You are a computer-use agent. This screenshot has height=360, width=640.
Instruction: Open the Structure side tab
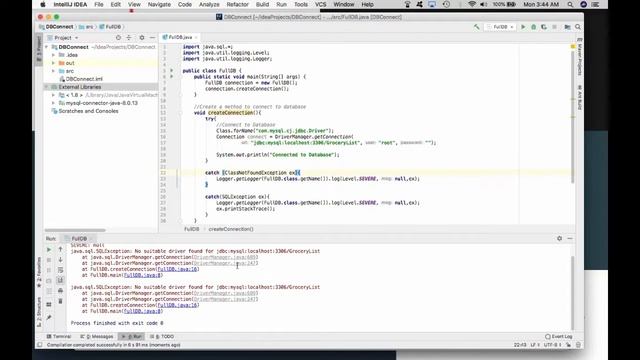39,312
